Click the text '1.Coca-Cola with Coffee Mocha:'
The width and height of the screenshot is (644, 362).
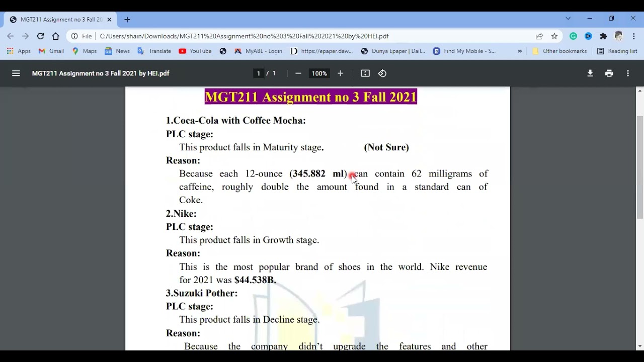(x=236, y=121)
